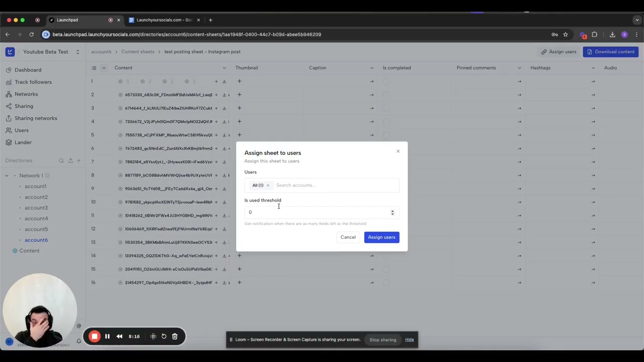Stop the Loom recording with the red stop icon
The height and width of the screenshot is (362, 644).
click(x=95, y=336)
